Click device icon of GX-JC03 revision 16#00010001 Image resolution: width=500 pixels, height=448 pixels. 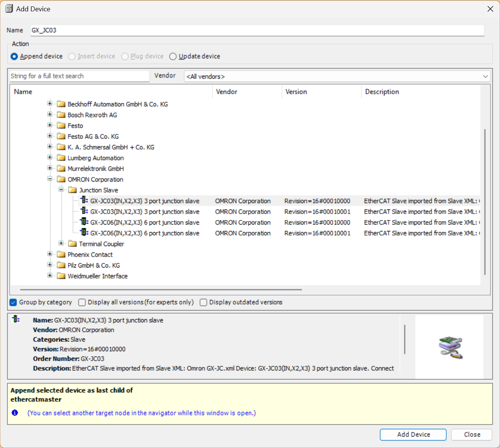pyautogui.click(x=84, y=211)
